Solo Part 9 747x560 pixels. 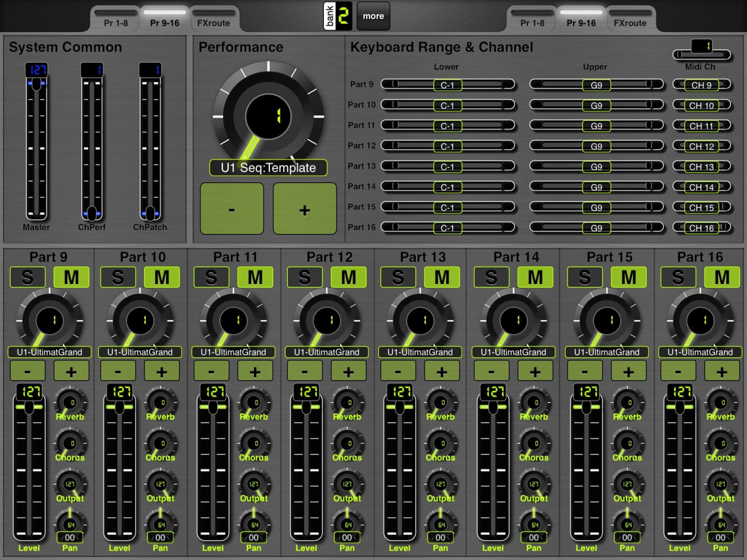click(27, 277)
